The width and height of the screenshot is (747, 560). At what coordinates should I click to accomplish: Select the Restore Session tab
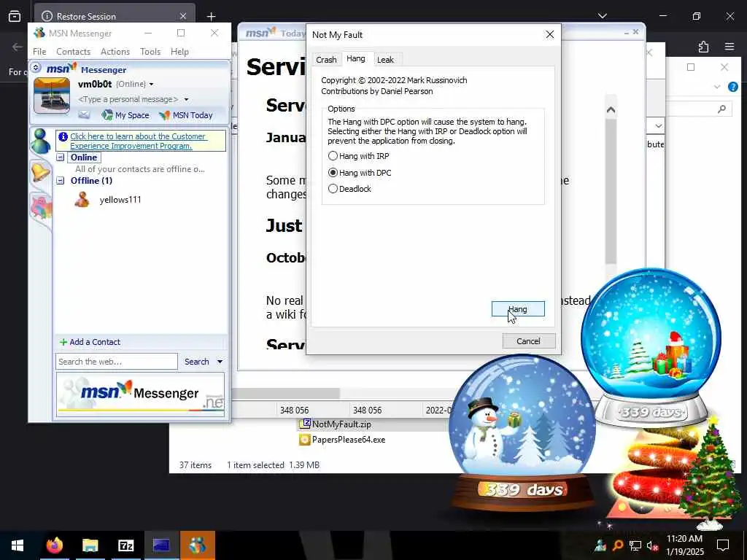click(115, 16)
